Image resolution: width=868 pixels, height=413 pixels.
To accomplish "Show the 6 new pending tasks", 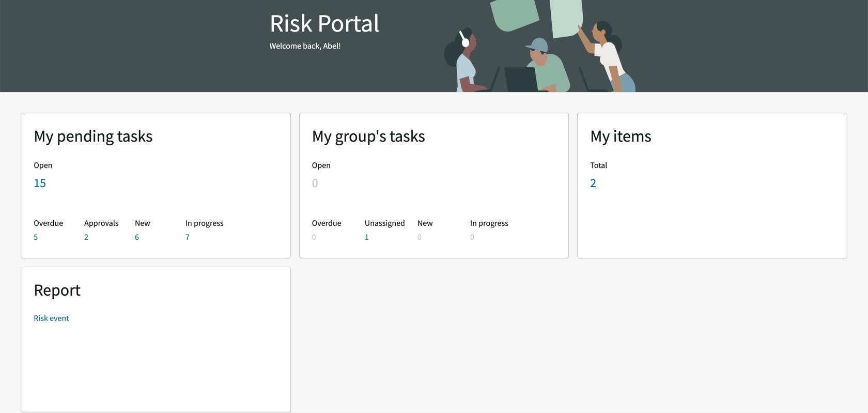I will (x=137, y=237).
